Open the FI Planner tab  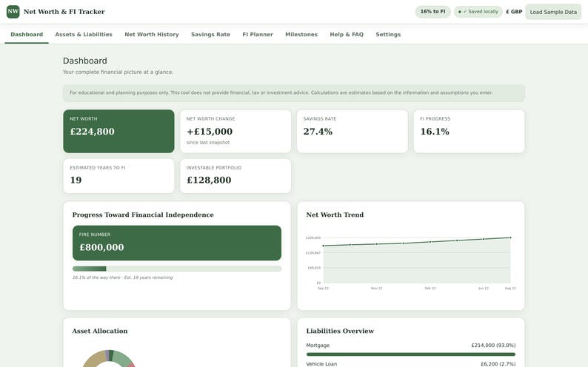tap(258, 35)
